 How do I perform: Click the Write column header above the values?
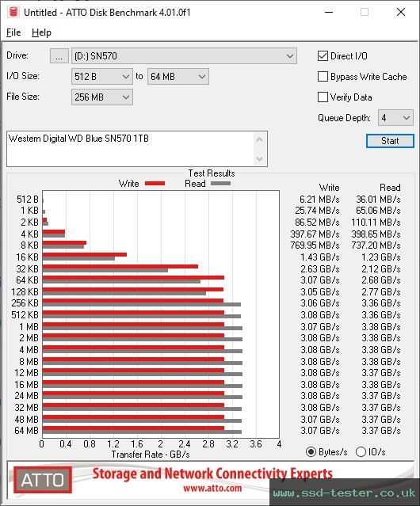330,188
